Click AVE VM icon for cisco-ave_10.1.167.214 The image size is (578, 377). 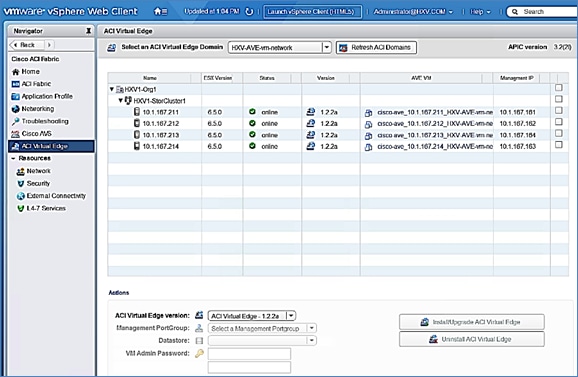click(x=368, y=147)
